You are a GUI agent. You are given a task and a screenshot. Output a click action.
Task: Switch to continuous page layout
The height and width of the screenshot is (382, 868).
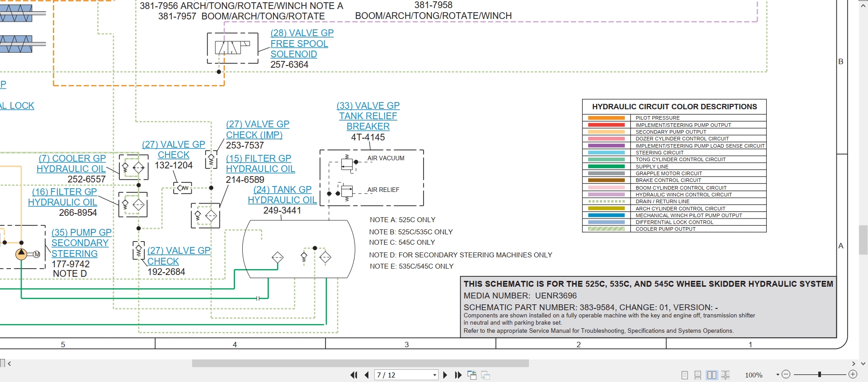point(698,375)
